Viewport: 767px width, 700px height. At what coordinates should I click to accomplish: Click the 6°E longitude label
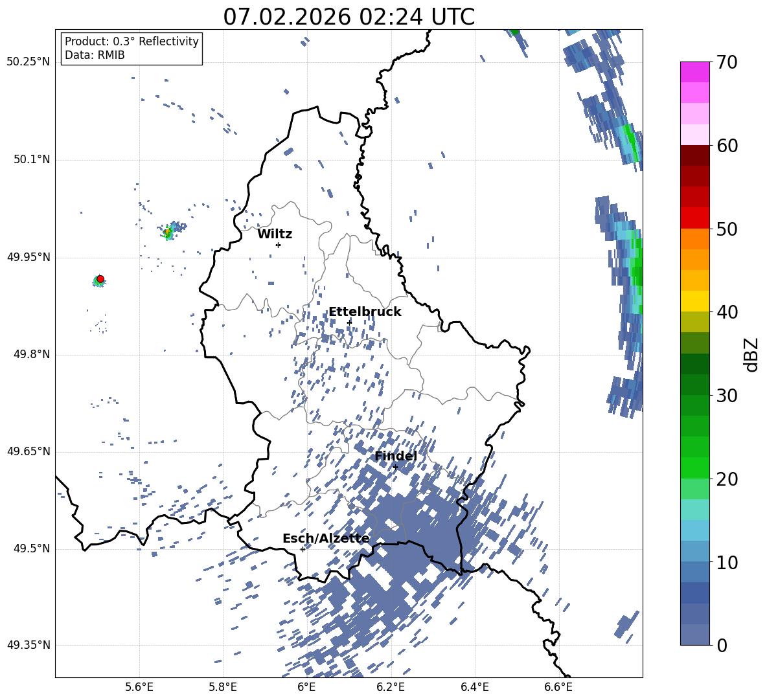(306, 688)
